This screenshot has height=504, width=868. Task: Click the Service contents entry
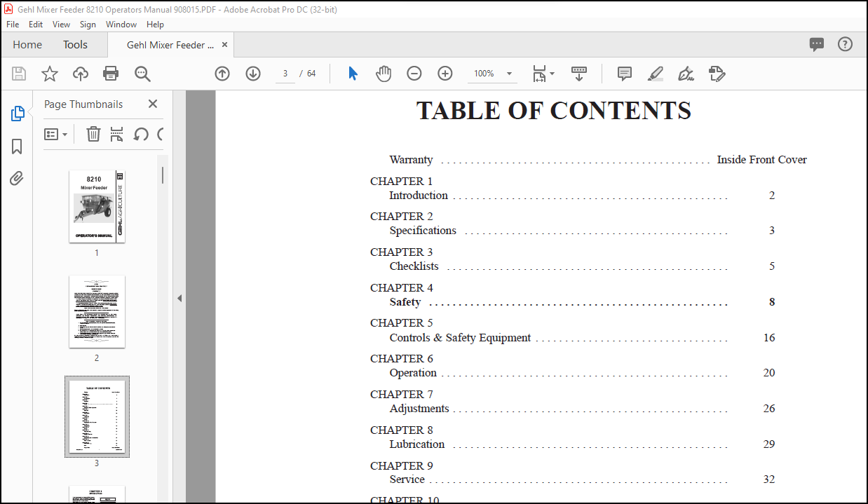407,479
